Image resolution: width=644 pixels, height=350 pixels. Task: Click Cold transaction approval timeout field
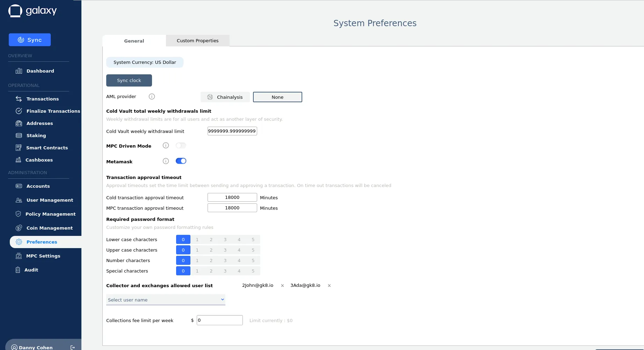tap(232, 198)
